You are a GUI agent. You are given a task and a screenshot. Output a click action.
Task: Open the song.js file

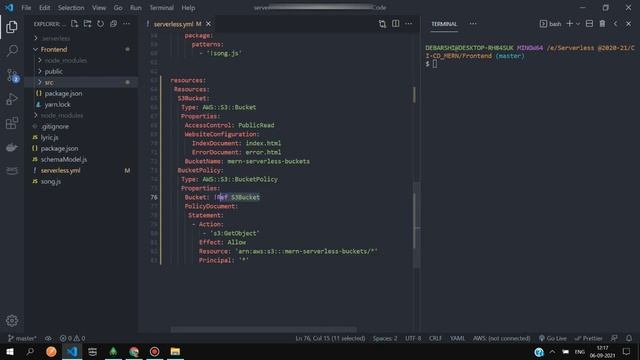81,182
